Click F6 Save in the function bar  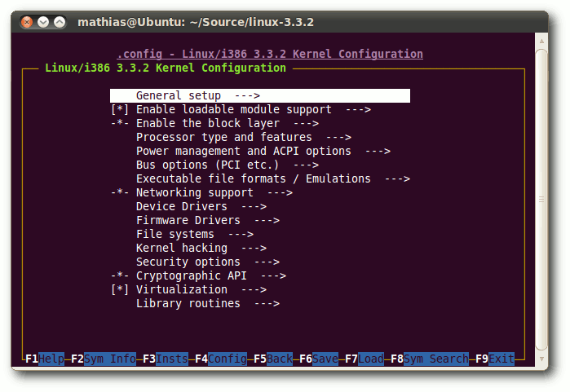319,359
